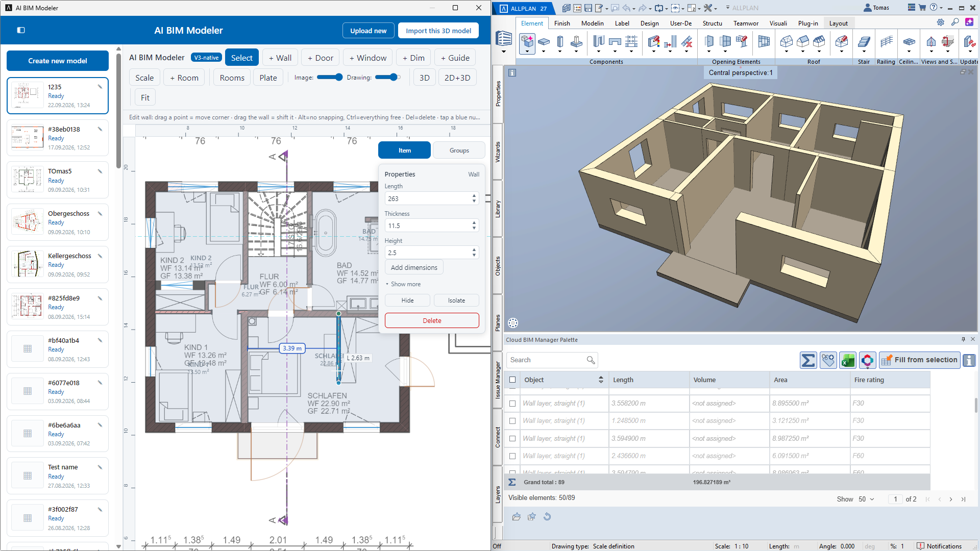Viewport: 980px width, 551px height.
Task: Click the Fill from selection button
Action: 919,360
